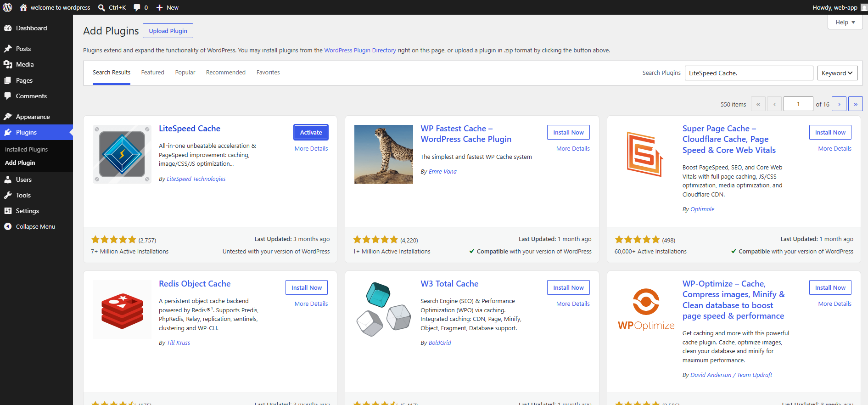Click the WP Fastest Cache cheetah image
Image resolution: width=868 pixels, height=405 pixels.
coord(384,154)
